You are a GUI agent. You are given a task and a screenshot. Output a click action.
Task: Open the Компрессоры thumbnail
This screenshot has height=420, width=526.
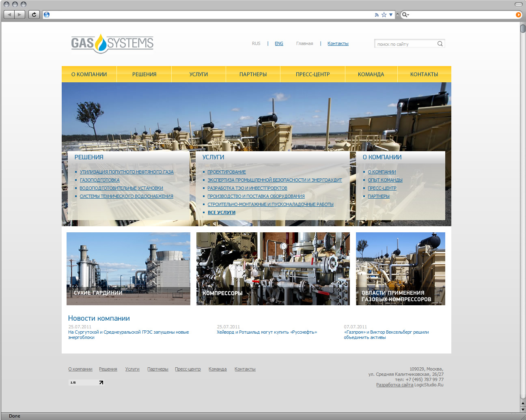click(273, 269)
